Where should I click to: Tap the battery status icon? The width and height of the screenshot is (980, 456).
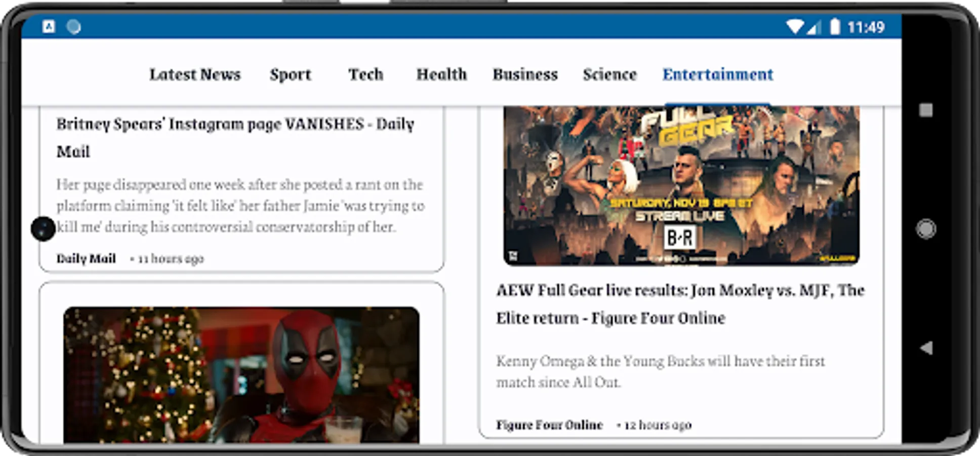[835, 26]
